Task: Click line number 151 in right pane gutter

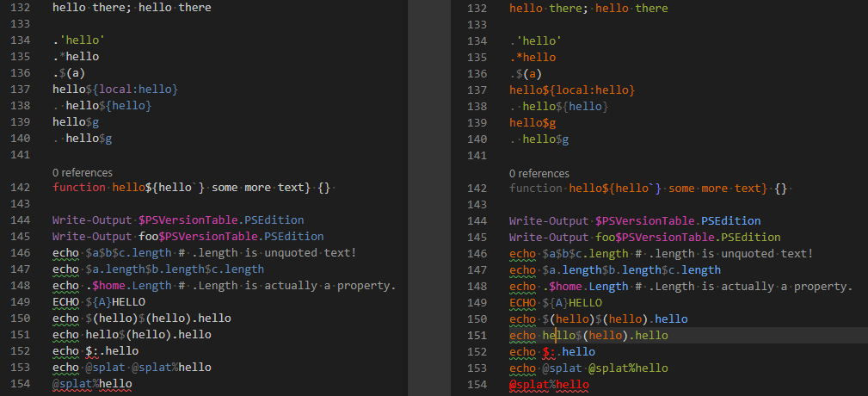Action: pyautogui.click(x=477, y=335)
